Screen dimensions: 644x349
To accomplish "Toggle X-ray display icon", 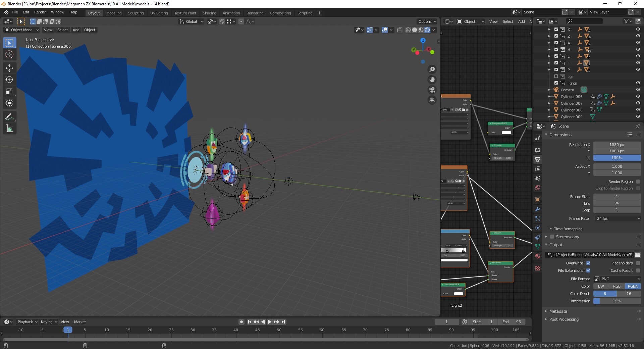I will tap(399, 30).
